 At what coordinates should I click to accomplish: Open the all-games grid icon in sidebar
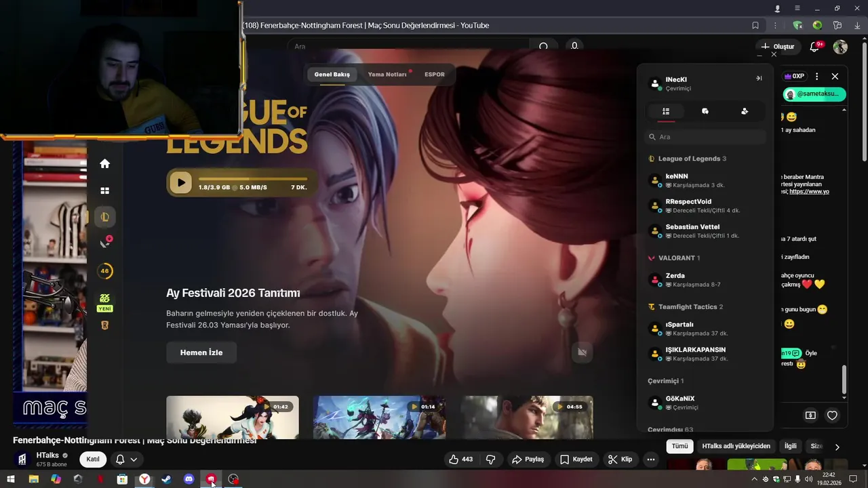pyautogui.click(x=104, y=191)
